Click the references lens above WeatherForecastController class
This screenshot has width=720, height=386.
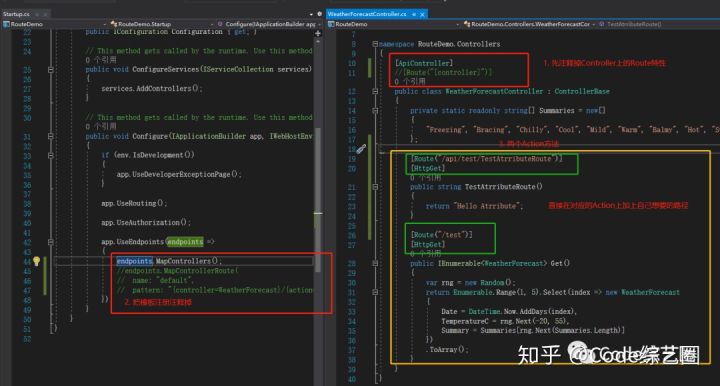[x=410, y=82]
